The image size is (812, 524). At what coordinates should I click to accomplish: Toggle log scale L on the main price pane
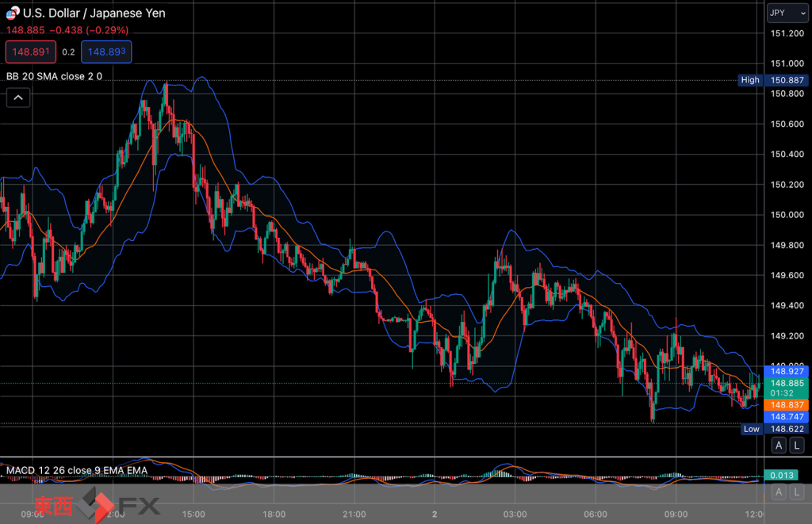(x=797, y=446)
